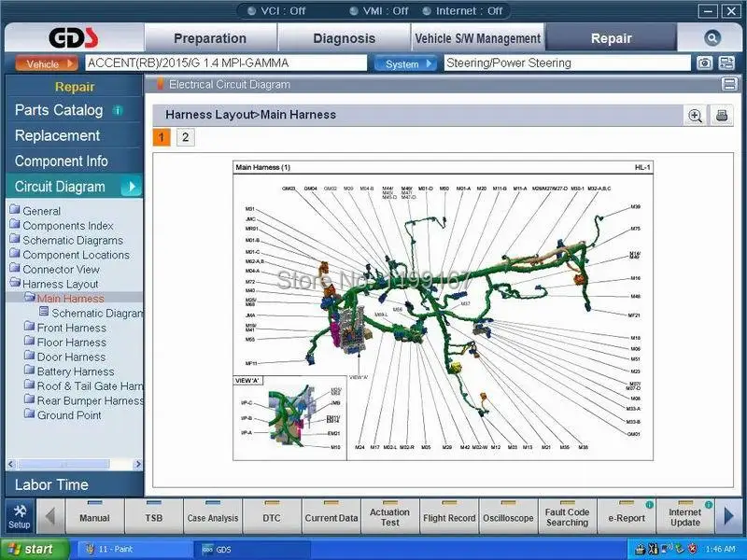Open Flight Record
The width and height of the screenshot is (747, 560).
tap(449, 516)
